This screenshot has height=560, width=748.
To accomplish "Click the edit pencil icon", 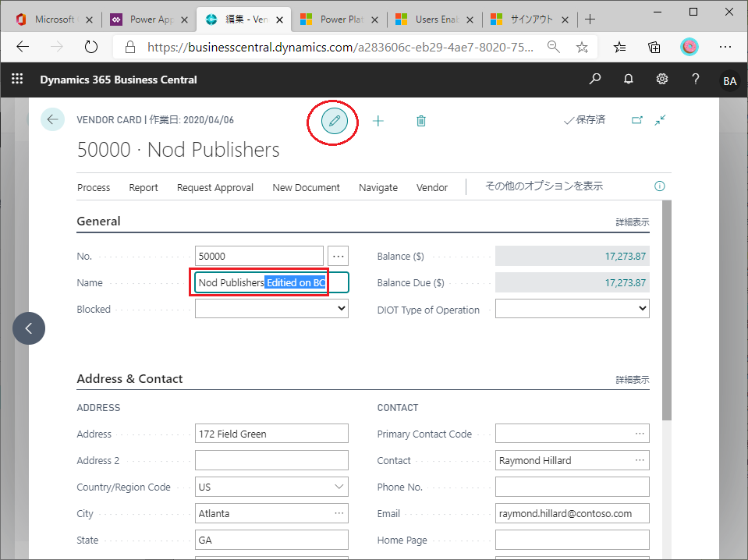I will coord(335,121).
